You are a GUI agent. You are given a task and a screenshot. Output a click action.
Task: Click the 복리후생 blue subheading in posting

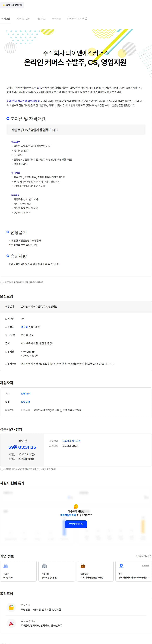[x=15, y=195]
